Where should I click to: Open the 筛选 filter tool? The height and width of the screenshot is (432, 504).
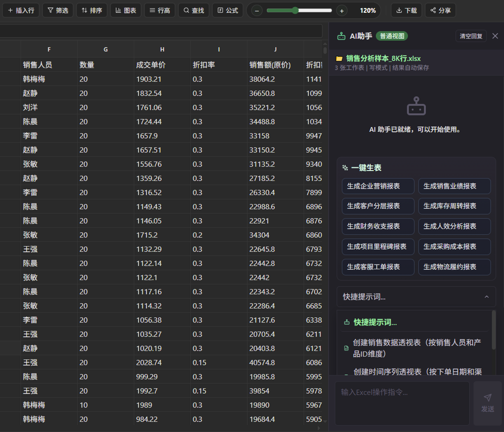[57, 10]
